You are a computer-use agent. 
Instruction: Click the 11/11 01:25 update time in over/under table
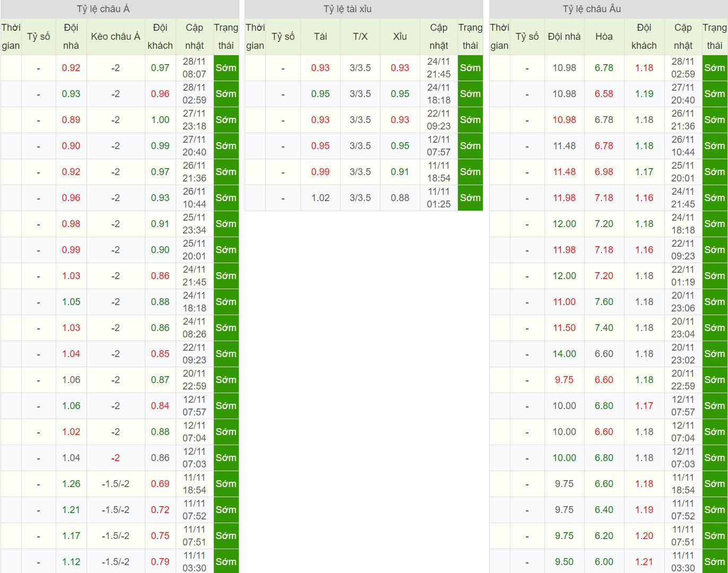click(439, 198)
